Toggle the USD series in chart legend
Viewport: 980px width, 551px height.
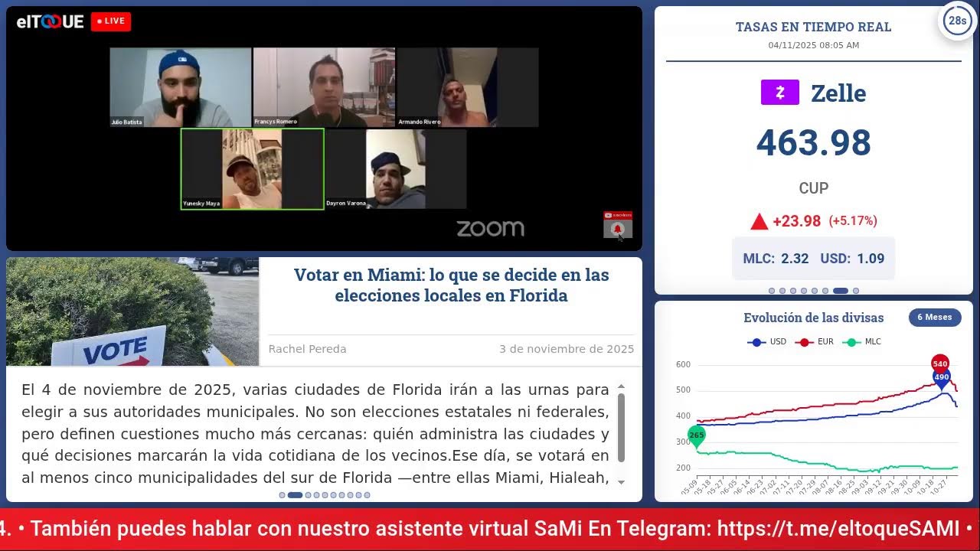pos(766,342)
